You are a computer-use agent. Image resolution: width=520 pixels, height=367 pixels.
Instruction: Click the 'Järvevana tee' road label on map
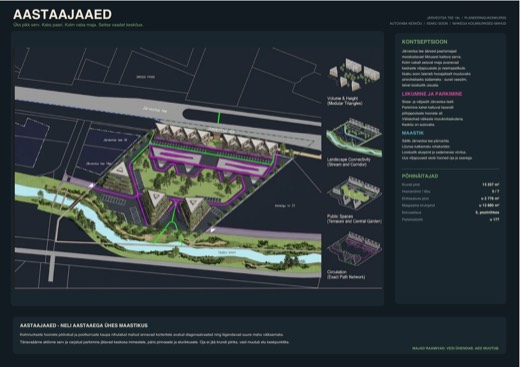pos(155,109)
